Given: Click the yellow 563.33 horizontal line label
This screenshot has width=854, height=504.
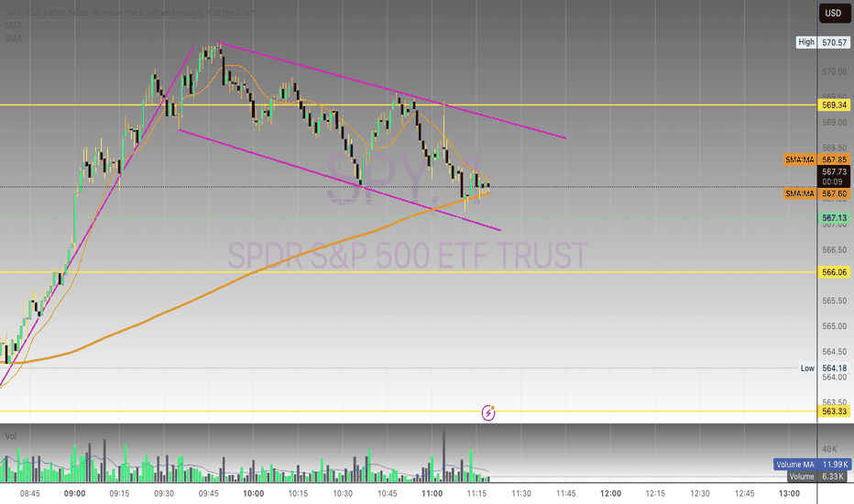Looking at the screenshot, I should click(834, 411).
